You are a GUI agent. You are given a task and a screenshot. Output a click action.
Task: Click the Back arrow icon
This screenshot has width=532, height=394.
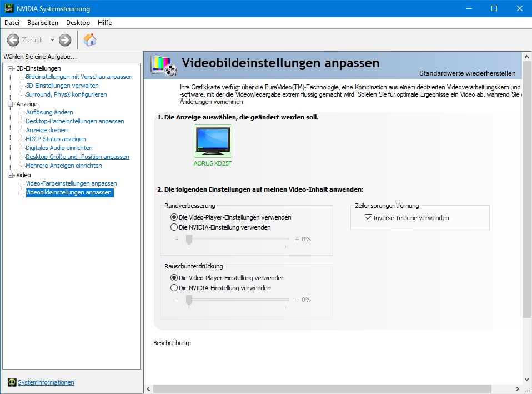pyautogui.click(x=13, y=40)
